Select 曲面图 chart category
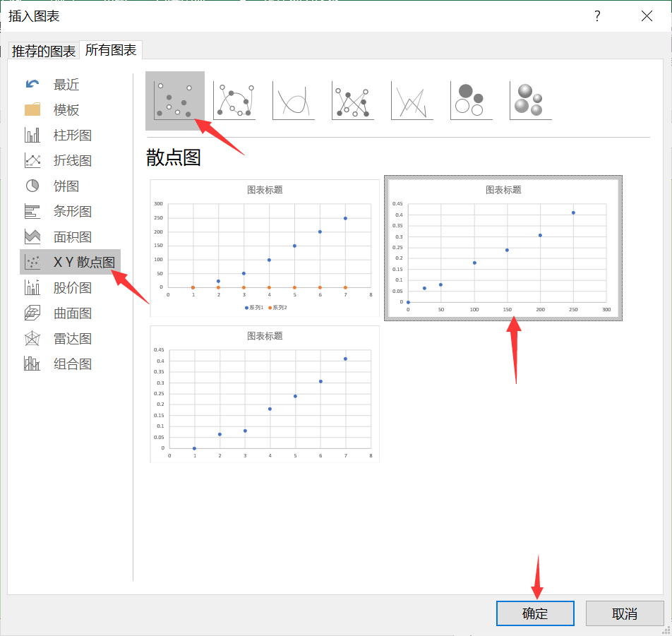This screenshot has height=636, width=672. 70,313
